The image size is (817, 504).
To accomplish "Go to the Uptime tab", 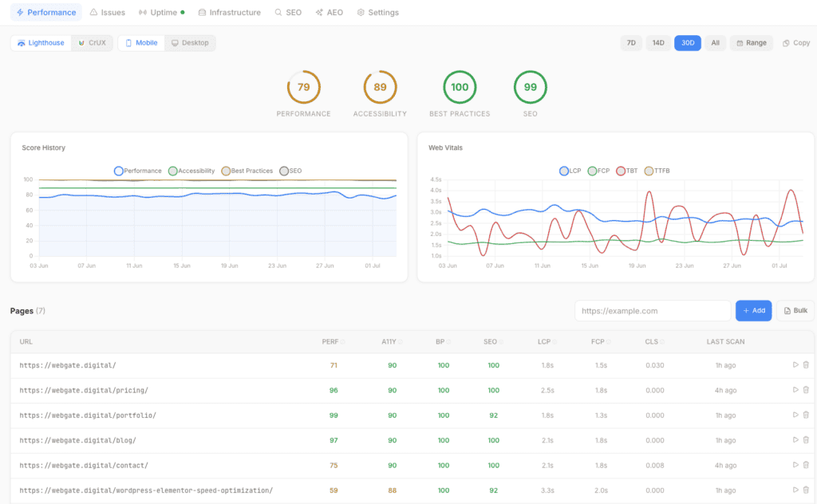I will (x=161, y=13).
